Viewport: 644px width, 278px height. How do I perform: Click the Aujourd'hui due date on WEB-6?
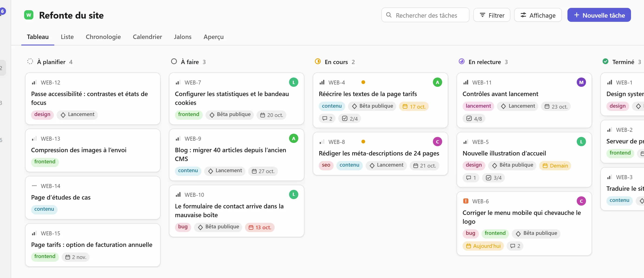483,246
